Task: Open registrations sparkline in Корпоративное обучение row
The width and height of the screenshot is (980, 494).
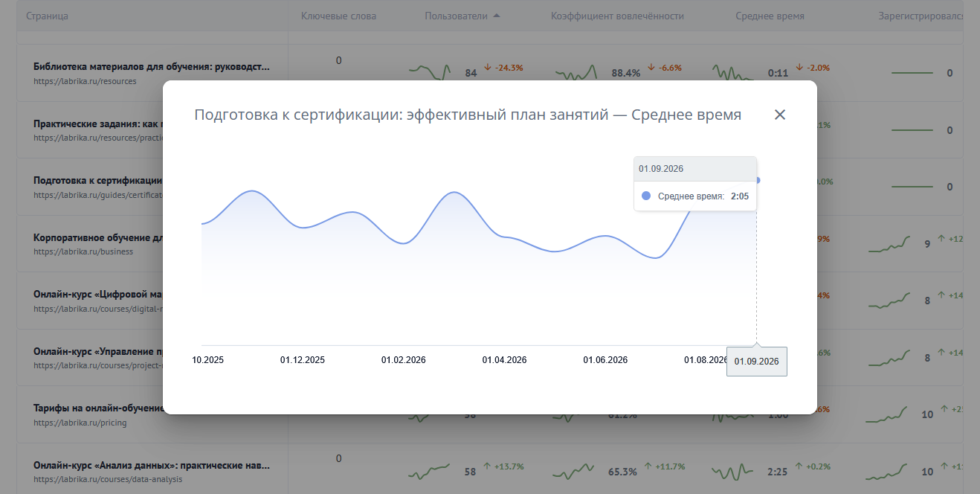Action: pyautogui.click(x=889, y=243)
